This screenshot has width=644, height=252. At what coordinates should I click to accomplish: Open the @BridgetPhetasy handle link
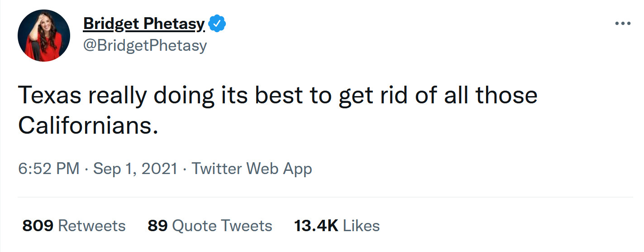[145, 45]
